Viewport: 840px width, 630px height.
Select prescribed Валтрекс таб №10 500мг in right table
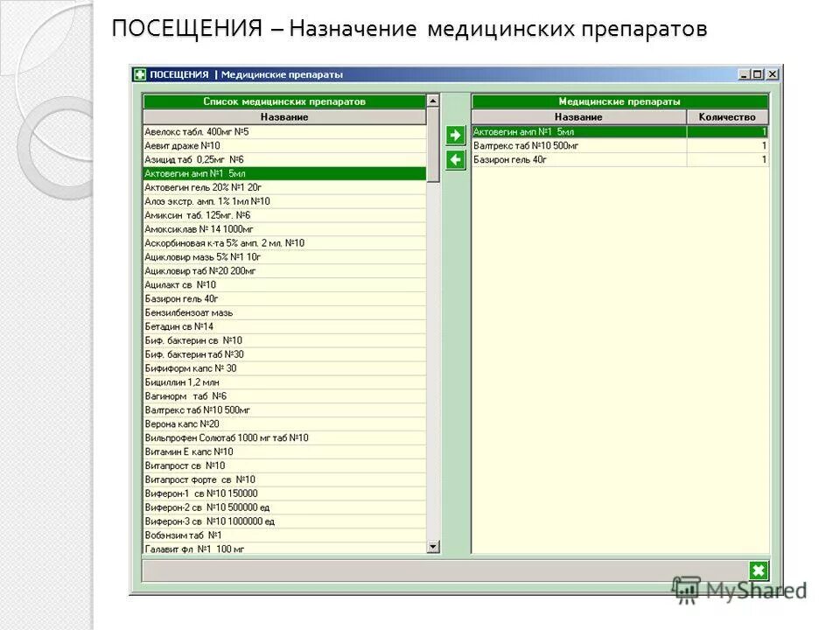click(x=579, y=146)
